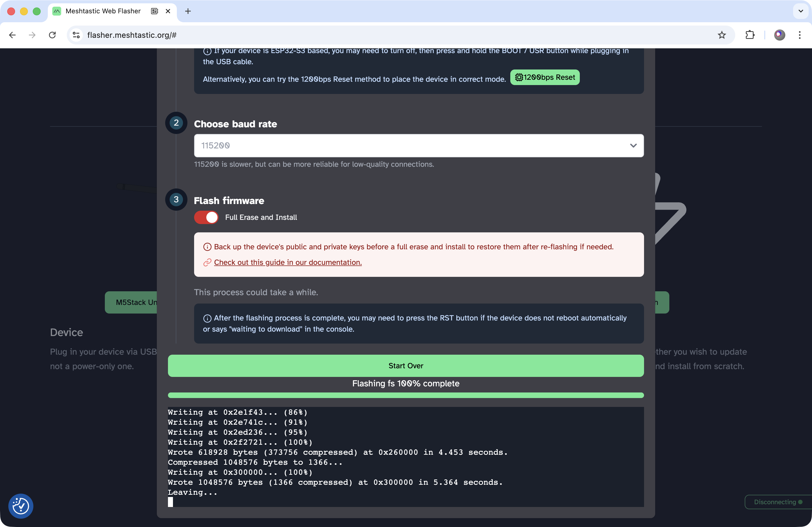
Task: Click the address bar URL field
Action: pyautogui.click(x=375, y=35)
